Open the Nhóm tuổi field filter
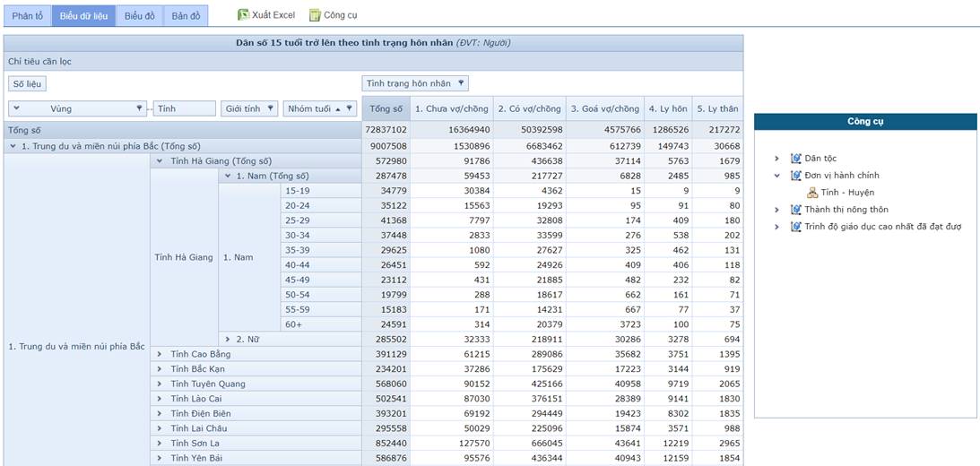The height and width of the screenshot is (466, 980). (x=351, y=108)
